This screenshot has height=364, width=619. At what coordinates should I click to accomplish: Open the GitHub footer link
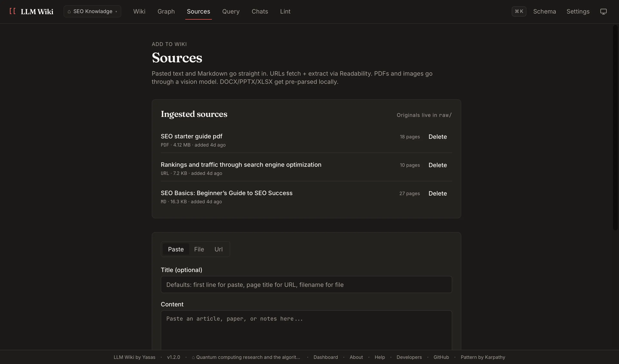pos(441,357)
